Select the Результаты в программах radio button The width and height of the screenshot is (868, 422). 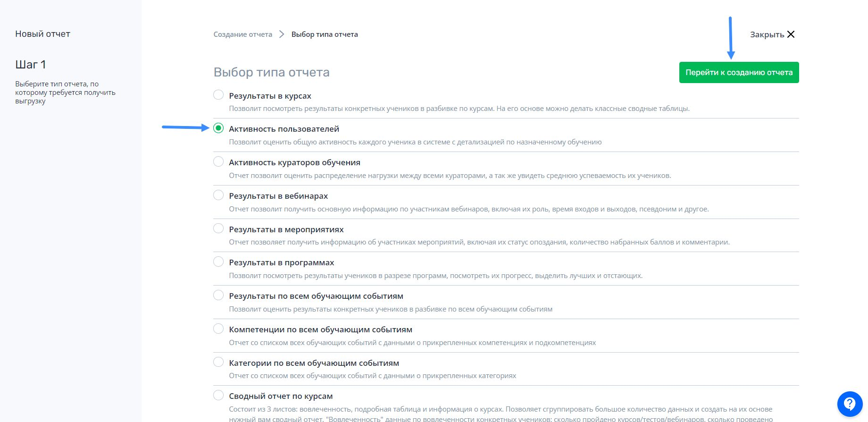coord(218,262)
